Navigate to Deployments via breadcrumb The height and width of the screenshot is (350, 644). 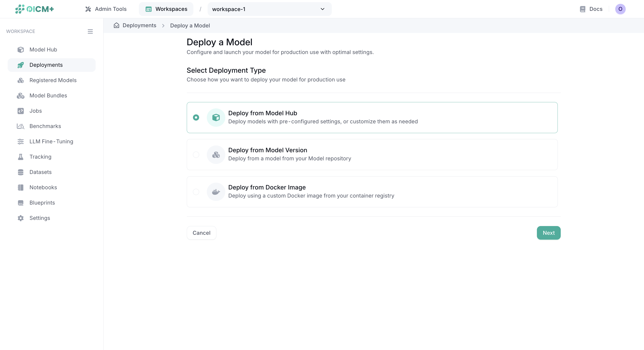point(139,25)
